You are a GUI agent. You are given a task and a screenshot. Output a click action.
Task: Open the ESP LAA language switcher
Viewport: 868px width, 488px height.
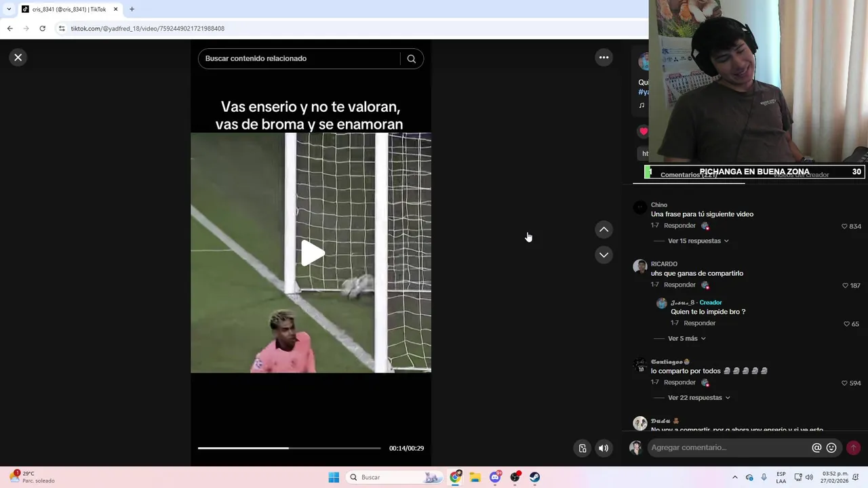[x=781, y=477]
